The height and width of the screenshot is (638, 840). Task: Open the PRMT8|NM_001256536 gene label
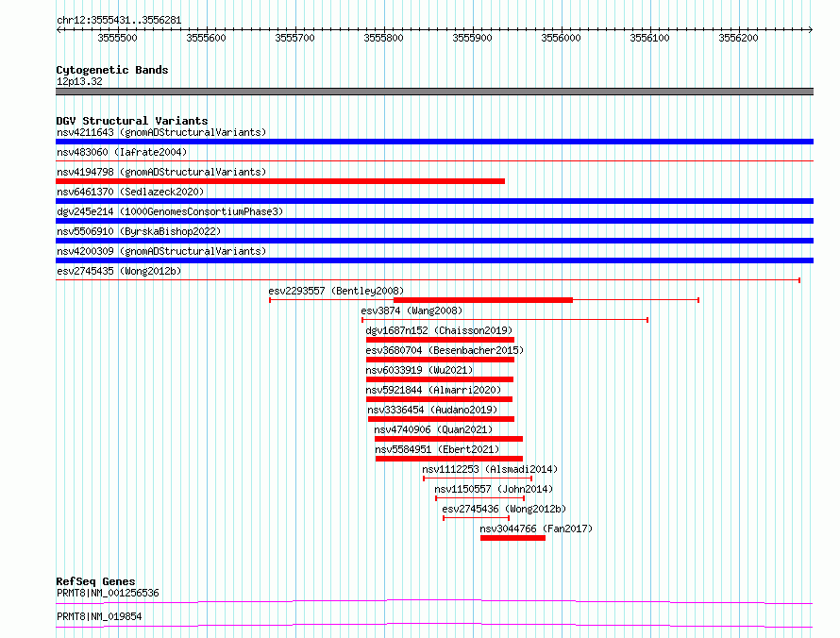pyautogui.click(x=108, y=593)
